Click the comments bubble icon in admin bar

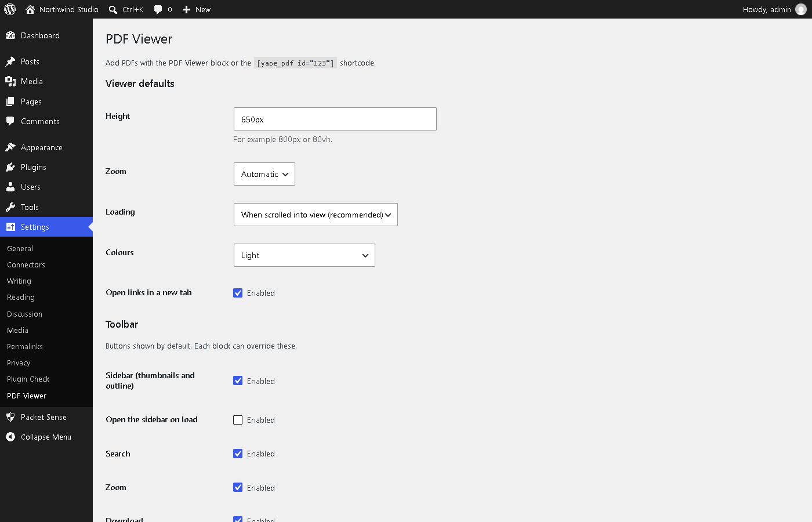point(158,9)
